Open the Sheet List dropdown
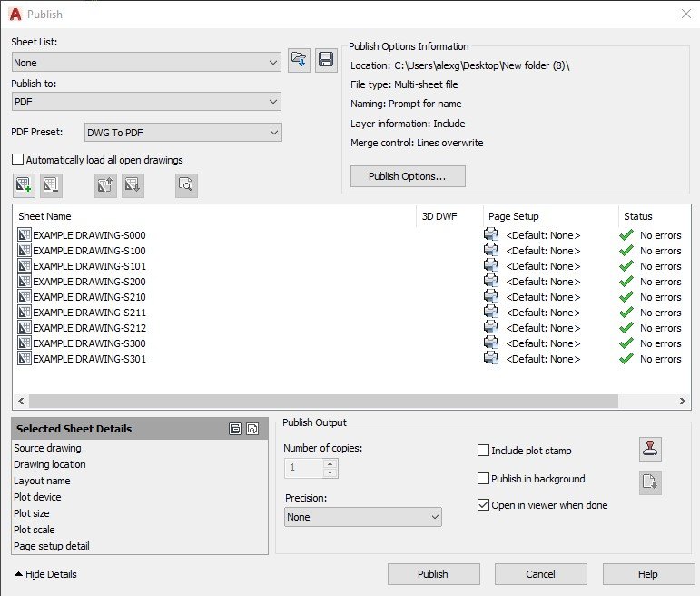The width and height of the screenshot is (700, 596). [x=146, y=62]
